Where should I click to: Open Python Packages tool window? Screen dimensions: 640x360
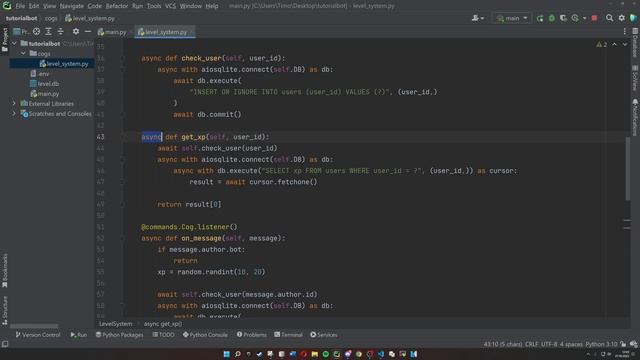point(120,335)
